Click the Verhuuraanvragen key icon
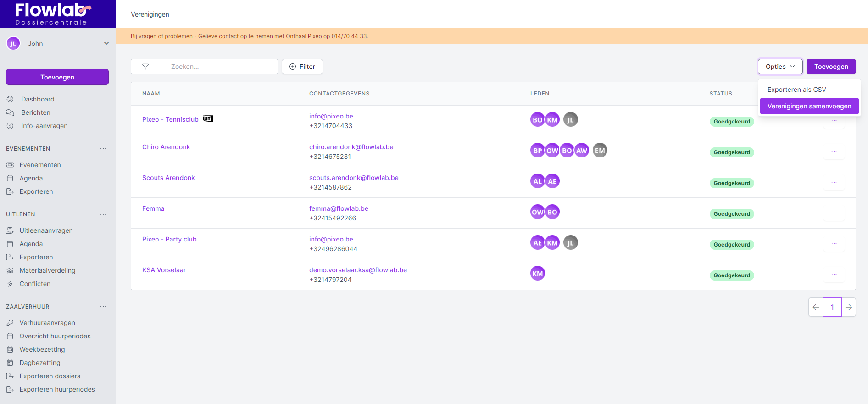Image resolution: width=868 pixels, height=404 pixels. click(x=10, y=323)
